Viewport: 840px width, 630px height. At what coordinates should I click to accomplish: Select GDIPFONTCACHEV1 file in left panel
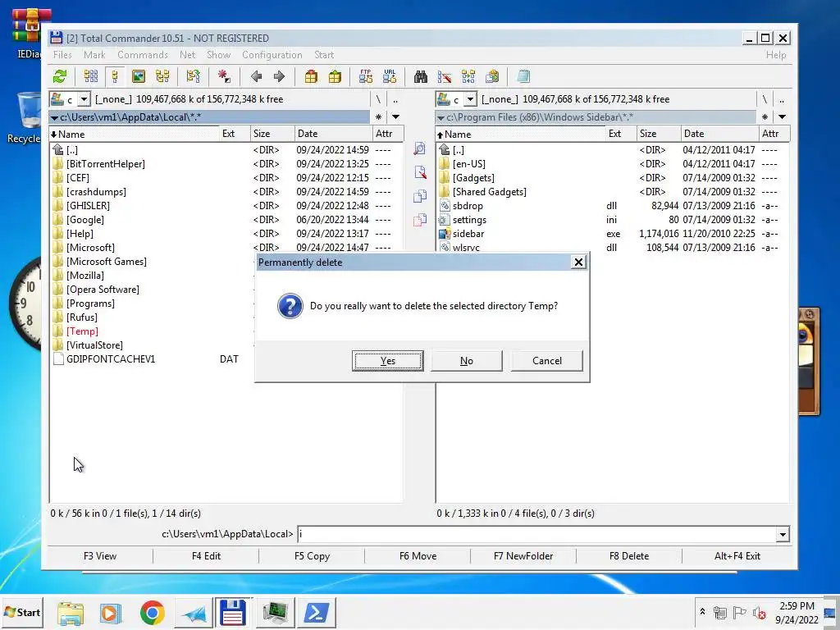[x=111, y=359]
